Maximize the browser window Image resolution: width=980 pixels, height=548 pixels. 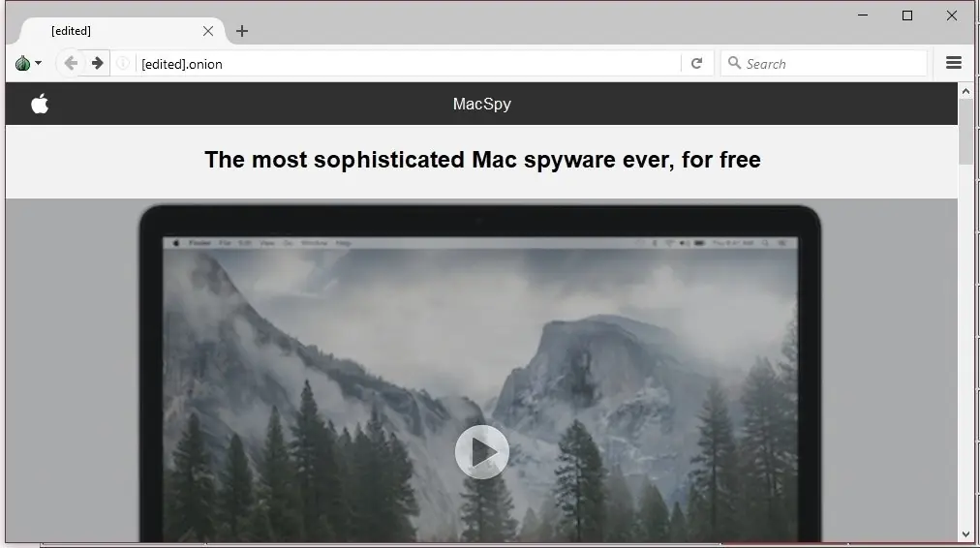point(906,15)
